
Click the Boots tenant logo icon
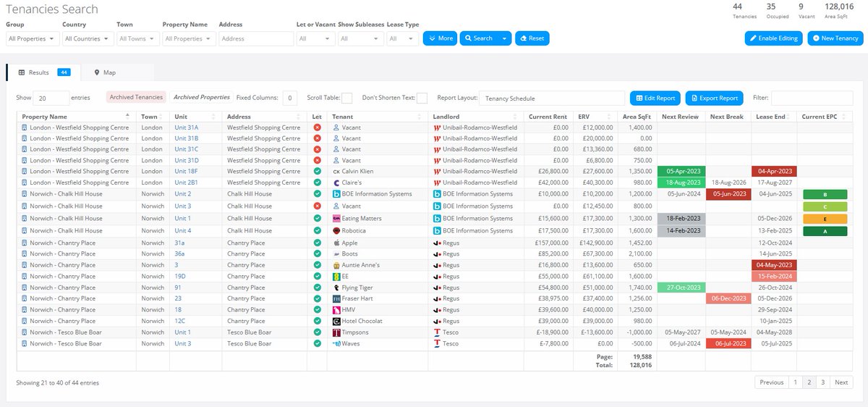tap(336, 254)
